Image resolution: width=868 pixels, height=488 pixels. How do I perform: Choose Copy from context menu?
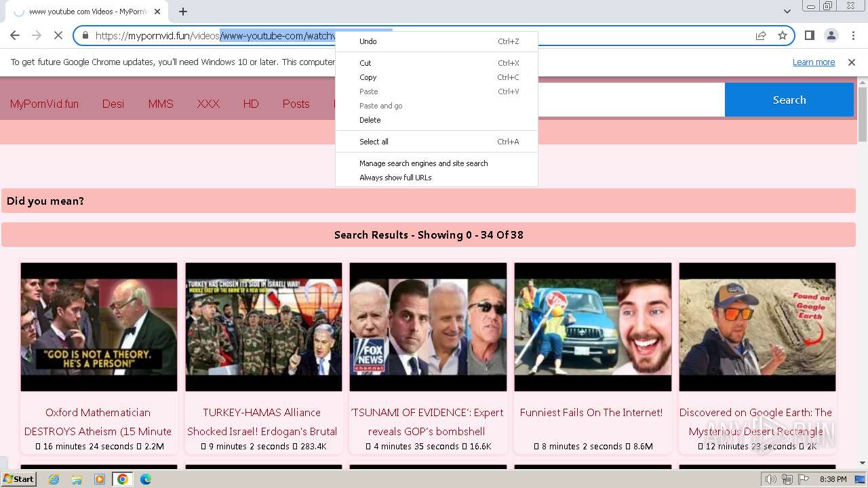[x=437, y=77]
